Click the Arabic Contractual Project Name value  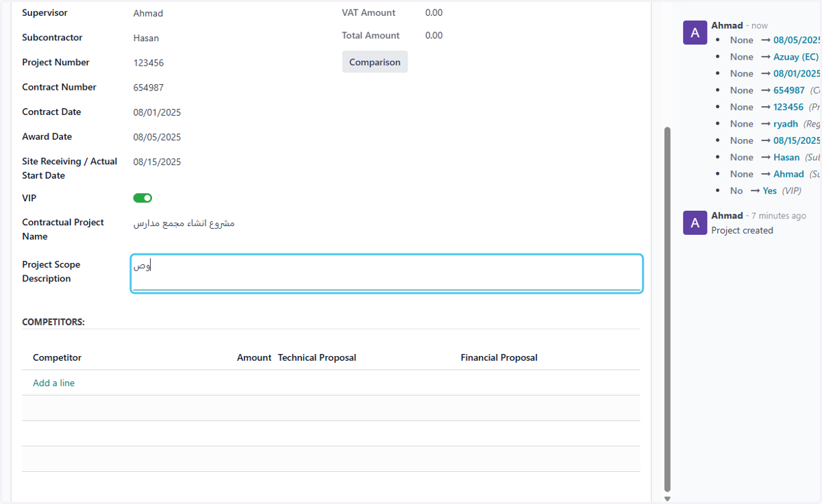[184, 223]
